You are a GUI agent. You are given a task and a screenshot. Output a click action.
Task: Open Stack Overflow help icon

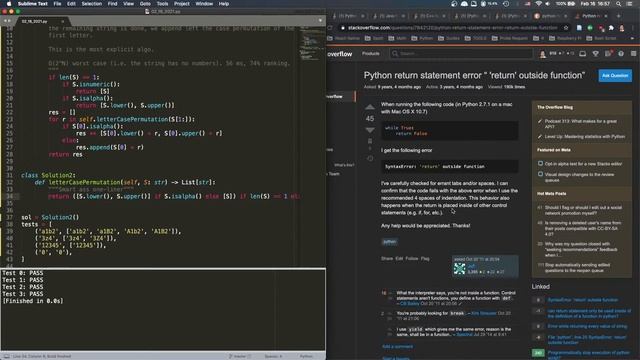click(x=621, y=53)
